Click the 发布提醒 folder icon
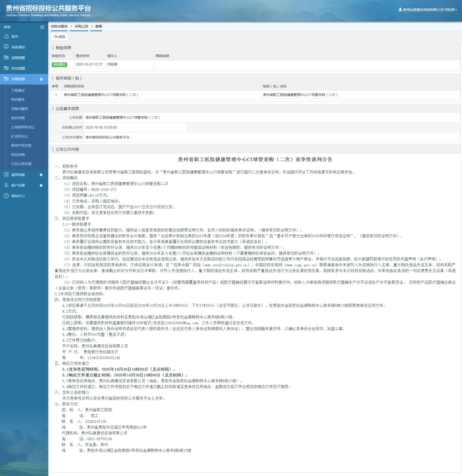The width and height of the screenshot is (462, 476). pyautogui.click(x=6, y=68)
